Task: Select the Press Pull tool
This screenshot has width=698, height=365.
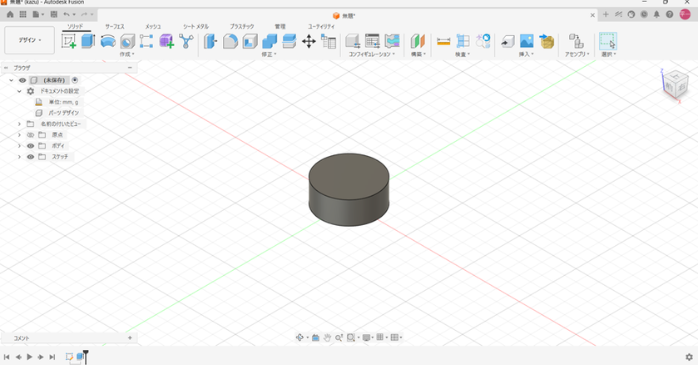Action: click(211, 41)
